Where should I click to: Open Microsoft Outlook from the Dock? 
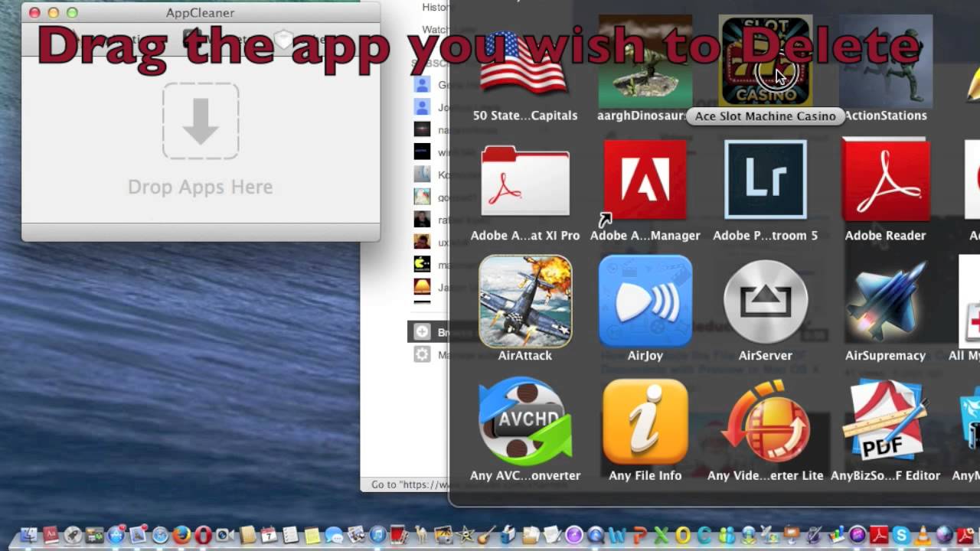(x=683, y=535)
